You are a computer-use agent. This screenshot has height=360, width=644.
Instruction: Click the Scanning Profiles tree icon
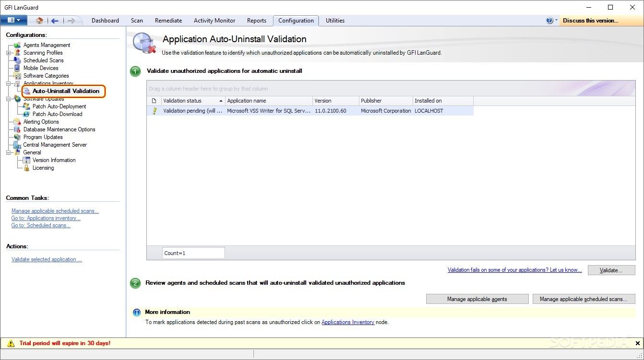pos(18,53)
